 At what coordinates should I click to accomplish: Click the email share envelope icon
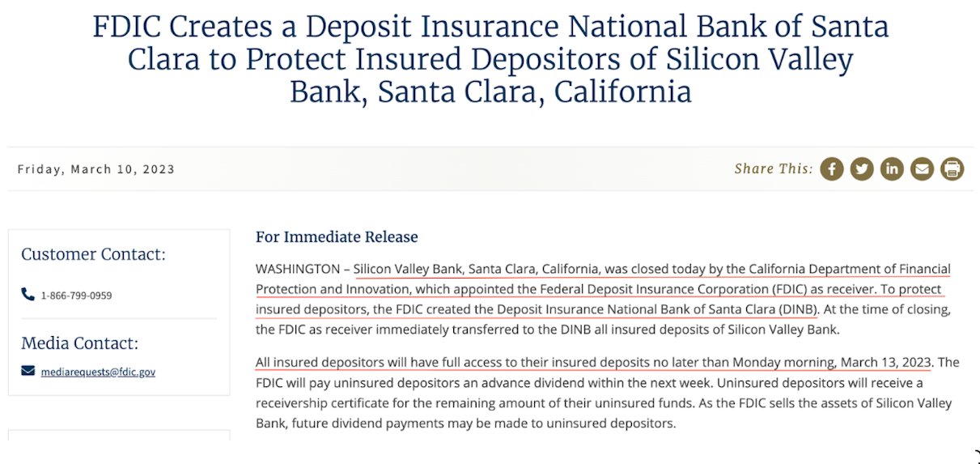[x=922, y=168]
